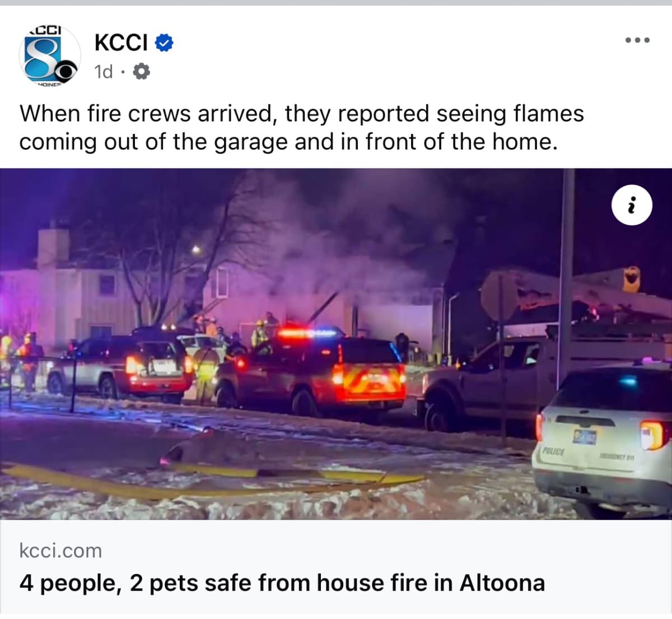Click the 1d post timestamp
Viewport: 672px width, 619px height.
click(x=104, y=72)
